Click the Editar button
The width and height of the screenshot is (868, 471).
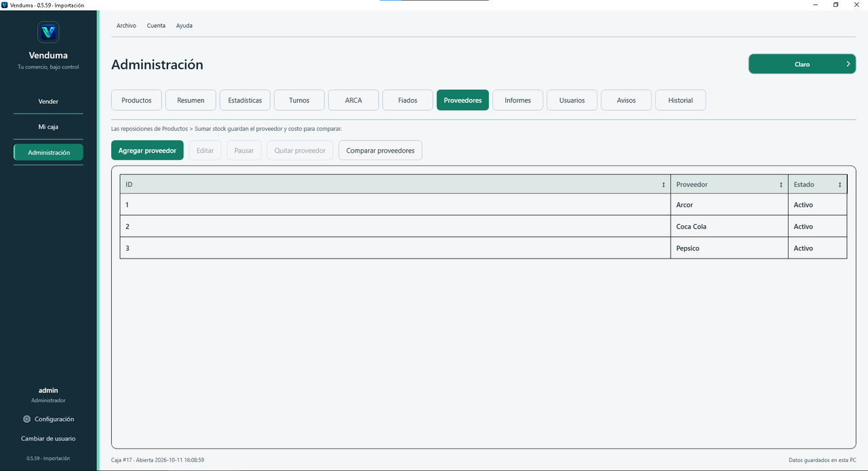(x=205, y=150)
